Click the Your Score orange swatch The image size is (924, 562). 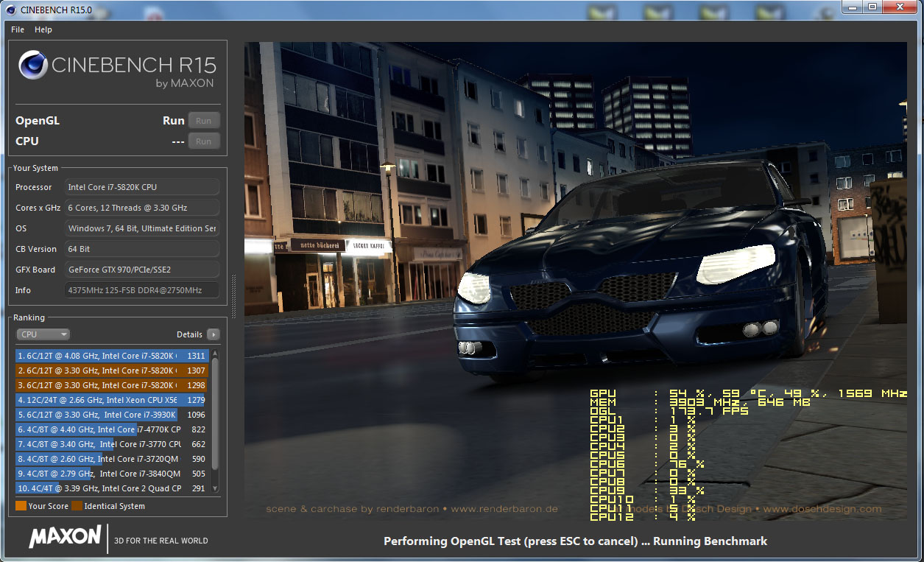pos(21,506)
